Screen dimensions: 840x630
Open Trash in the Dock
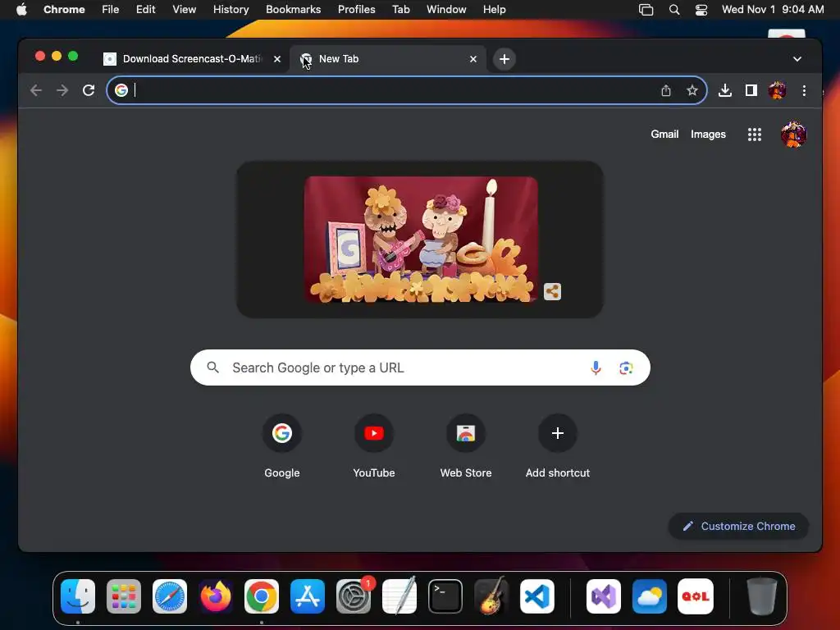point(762,596)
